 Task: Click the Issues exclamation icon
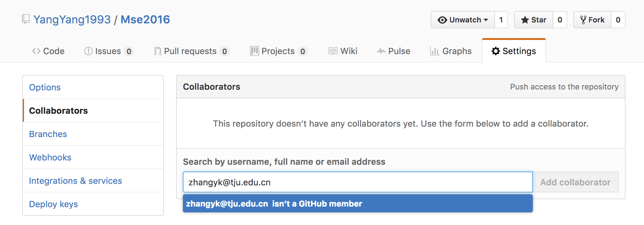[88, 51]
